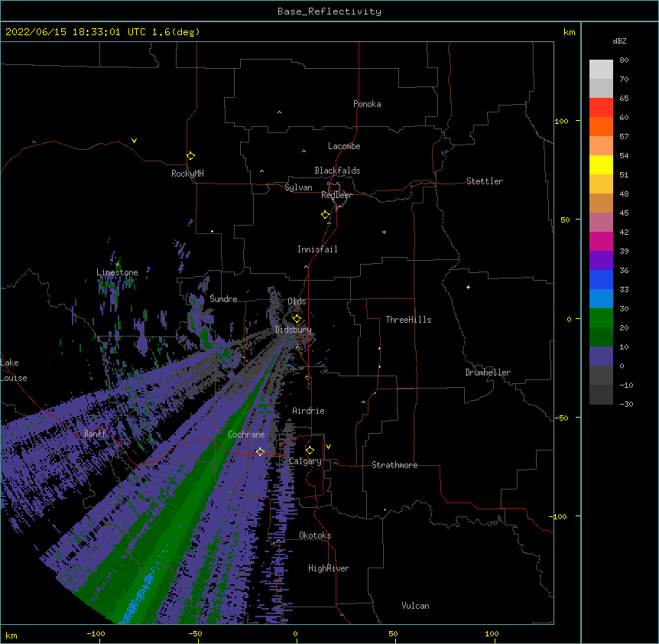Click the -100 tick on bottom horizontal axis

96,633
